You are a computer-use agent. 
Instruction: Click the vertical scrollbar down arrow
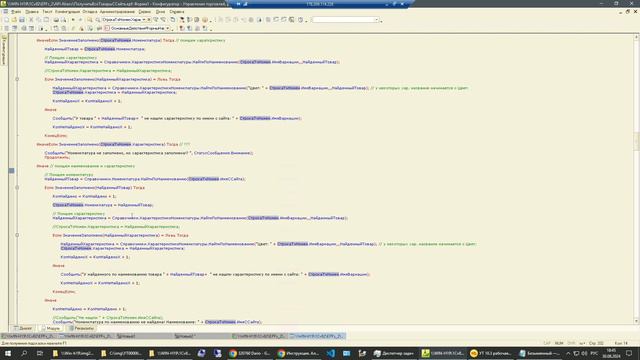636,322
